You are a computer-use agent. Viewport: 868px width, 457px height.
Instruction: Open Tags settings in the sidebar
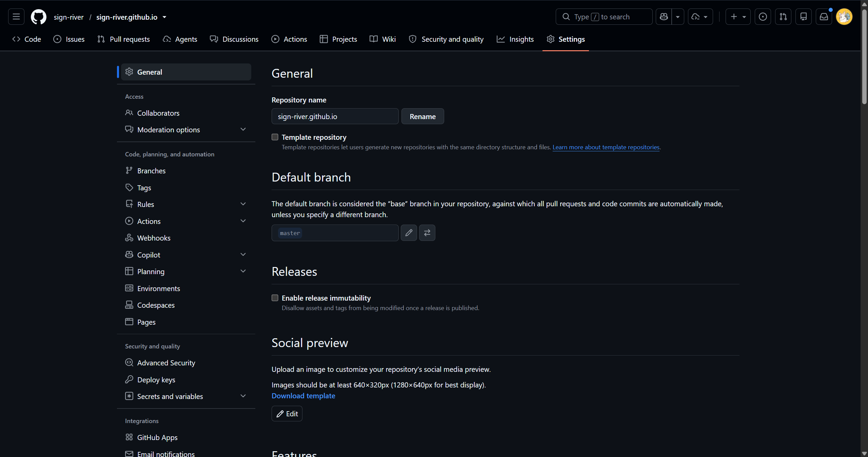point(186,188)
